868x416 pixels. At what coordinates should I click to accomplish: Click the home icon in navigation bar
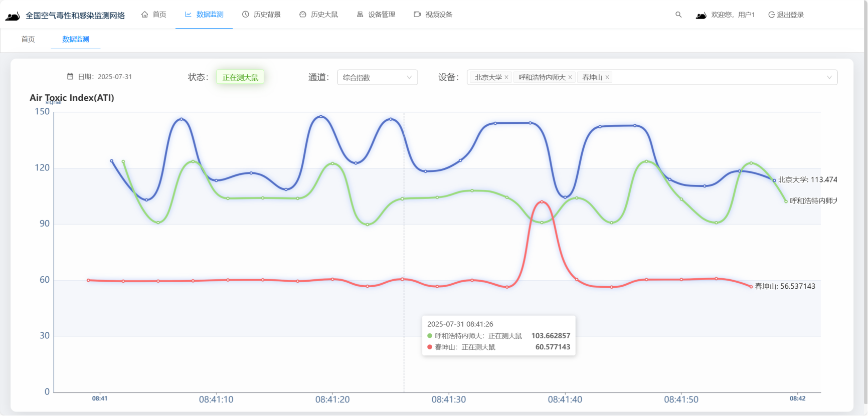(x=144, y=15)
